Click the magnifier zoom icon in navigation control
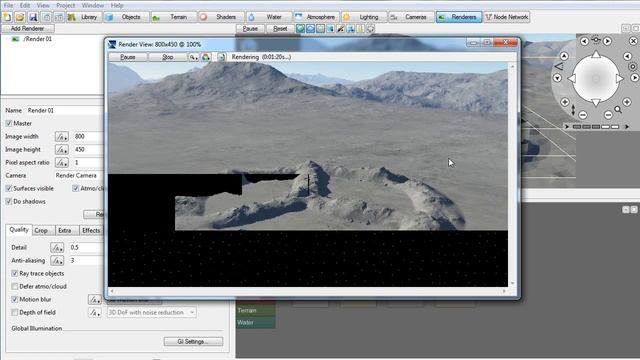 click(618, 110)
